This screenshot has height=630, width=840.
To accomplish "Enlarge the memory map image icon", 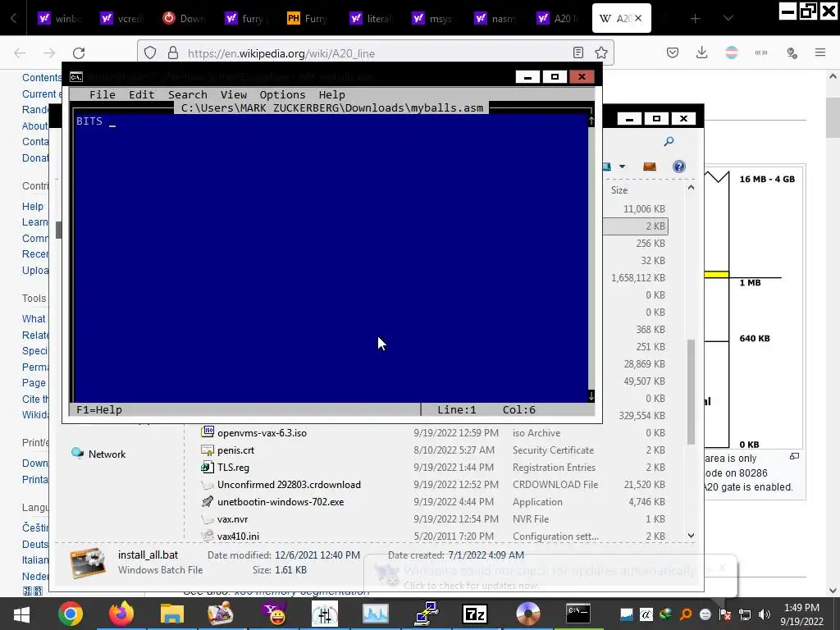I will [794, 456].
